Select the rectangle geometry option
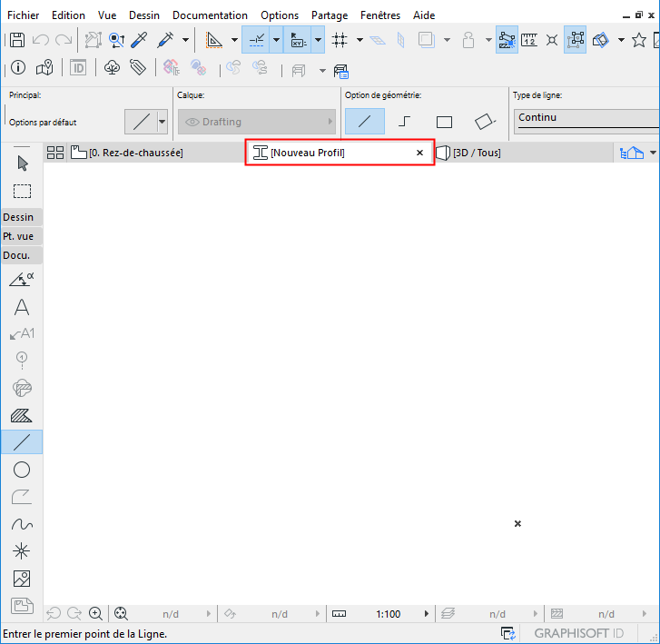660x644 pixels. point(444,122)
